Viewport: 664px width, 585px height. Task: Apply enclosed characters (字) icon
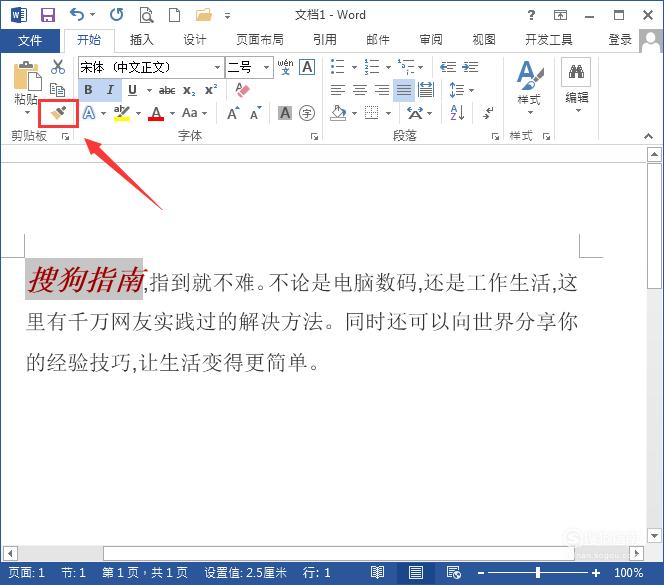point(307,113)
